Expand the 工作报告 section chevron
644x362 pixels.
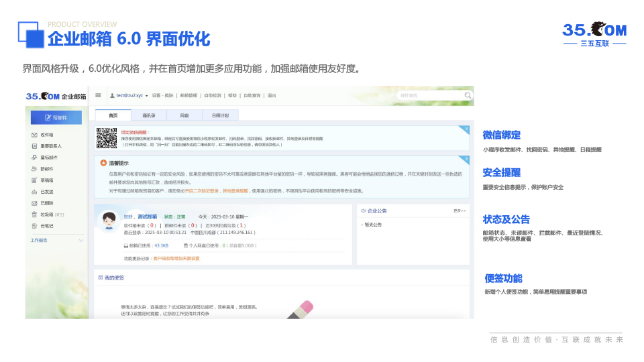tap(81, 240)
